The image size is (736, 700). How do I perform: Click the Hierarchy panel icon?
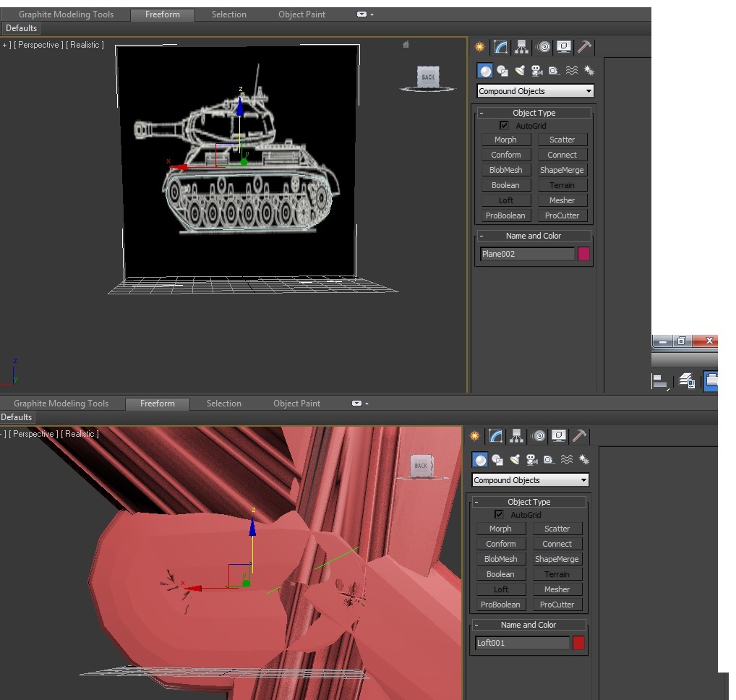pyautogui.click(x=521, y=46)
